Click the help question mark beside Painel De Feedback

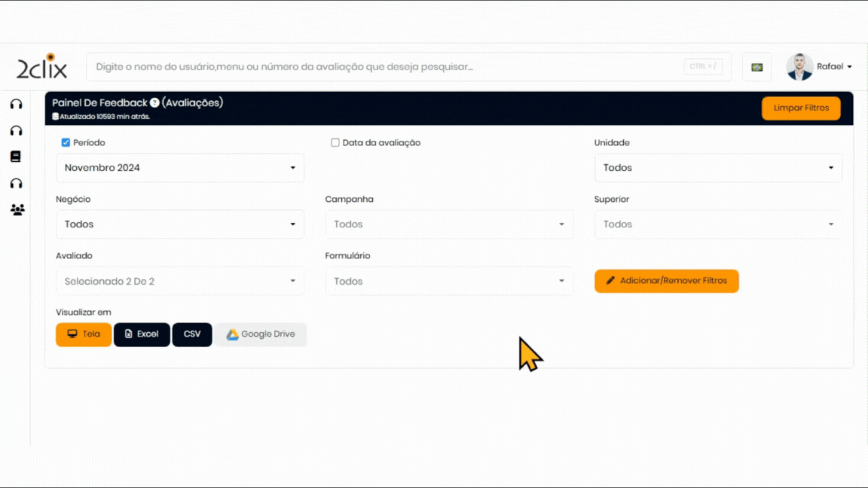tap(154, 102)
